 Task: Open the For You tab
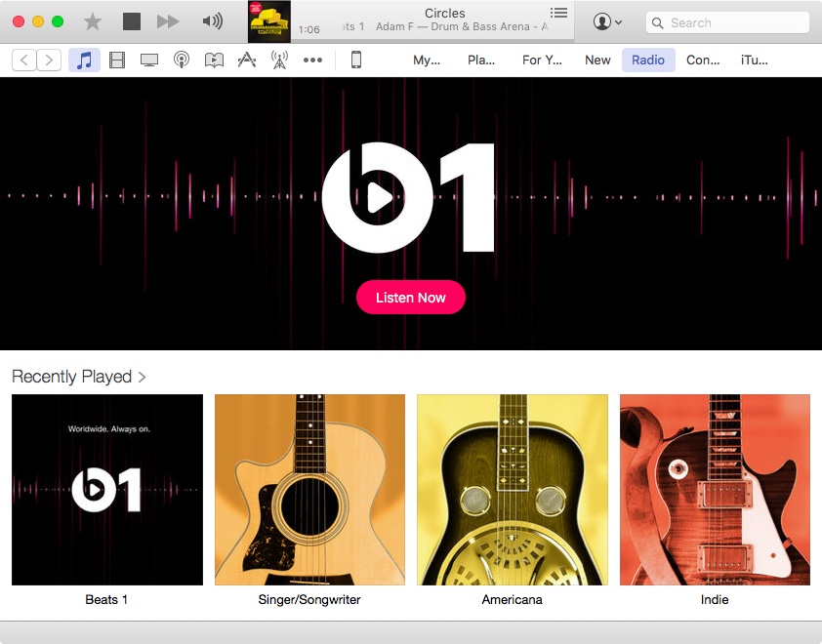[x=542, y=60]
